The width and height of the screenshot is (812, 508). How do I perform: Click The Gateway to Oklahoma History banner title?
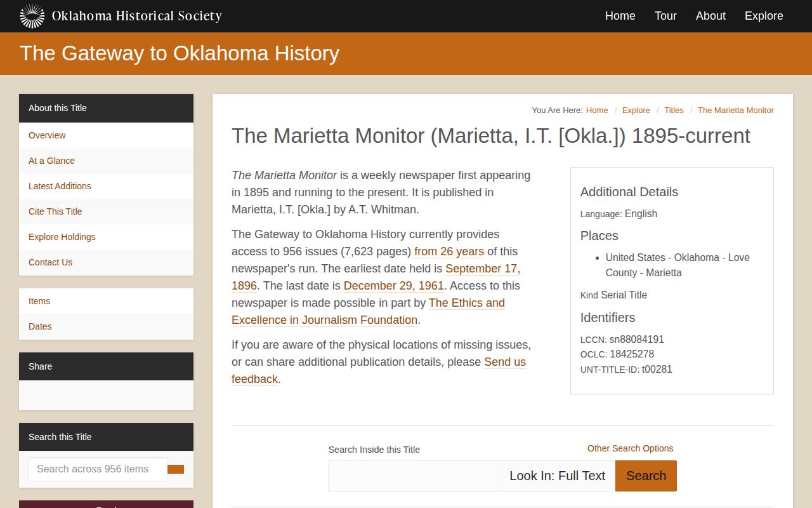180,53
